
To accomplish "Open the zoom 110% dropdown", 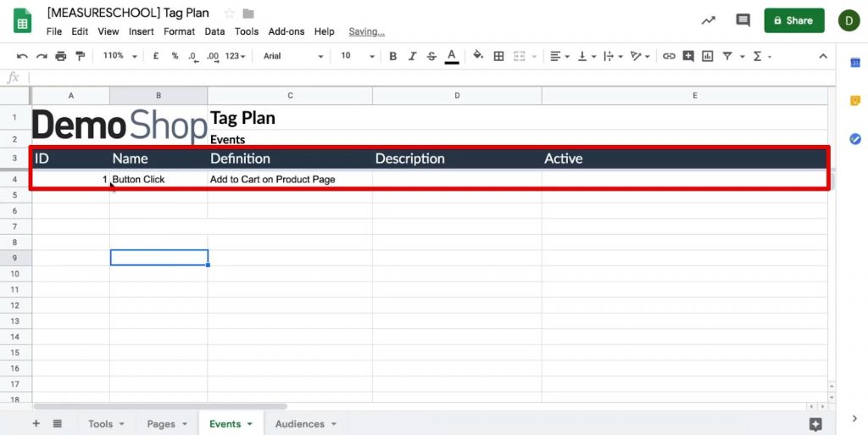I will (x=120, y=56).
